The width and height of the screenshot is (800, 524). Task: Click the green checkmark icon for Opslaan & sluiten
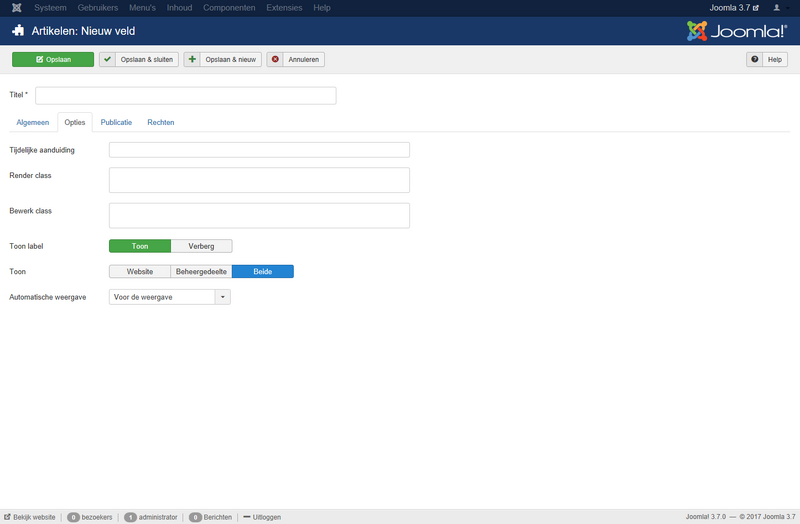(108, 59)
